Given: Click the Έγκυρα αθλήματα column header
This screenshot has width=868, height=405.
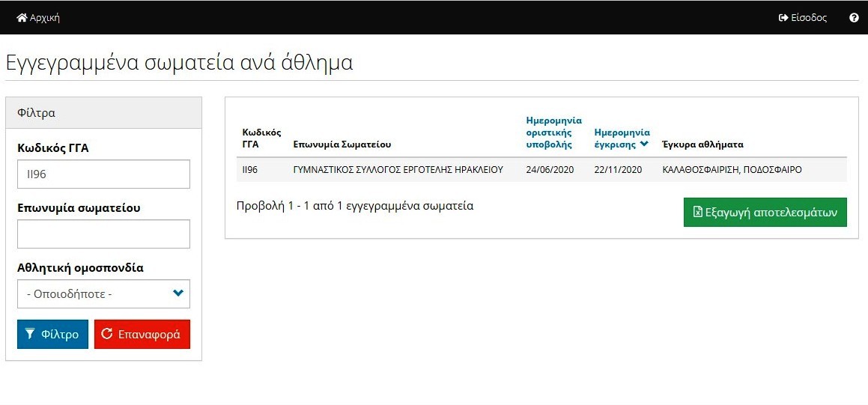Looking at the screenshot, I should pos(702,145).
